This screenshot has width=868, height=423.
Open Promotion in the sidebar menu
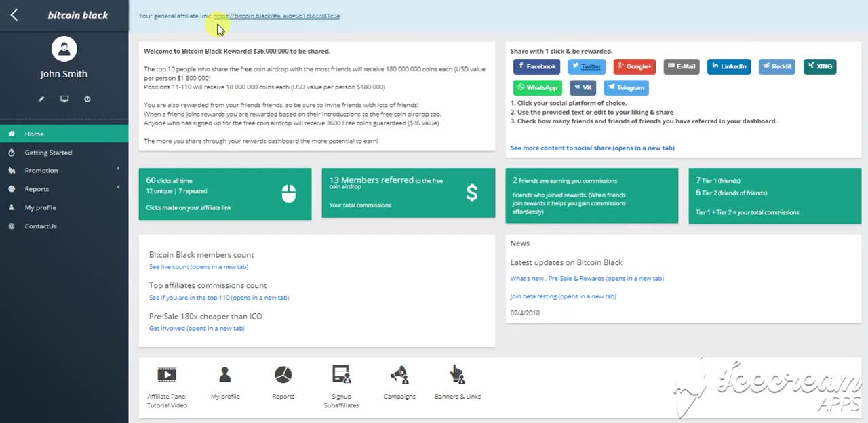(64, 171)
